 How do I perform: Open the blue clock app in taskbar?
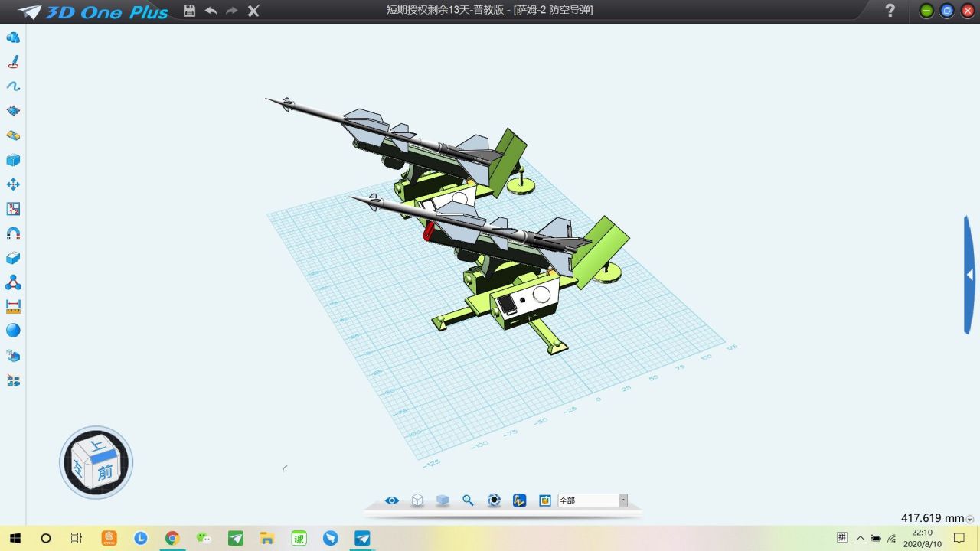click(140, 538)
